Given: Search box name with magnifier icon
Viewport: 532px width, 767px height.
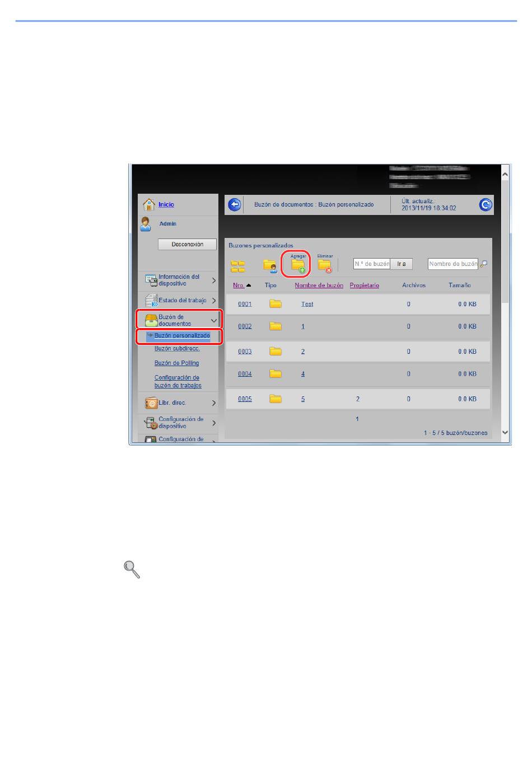Looking at the screenshot, I should pyautogui.click(x=484, y=264).
